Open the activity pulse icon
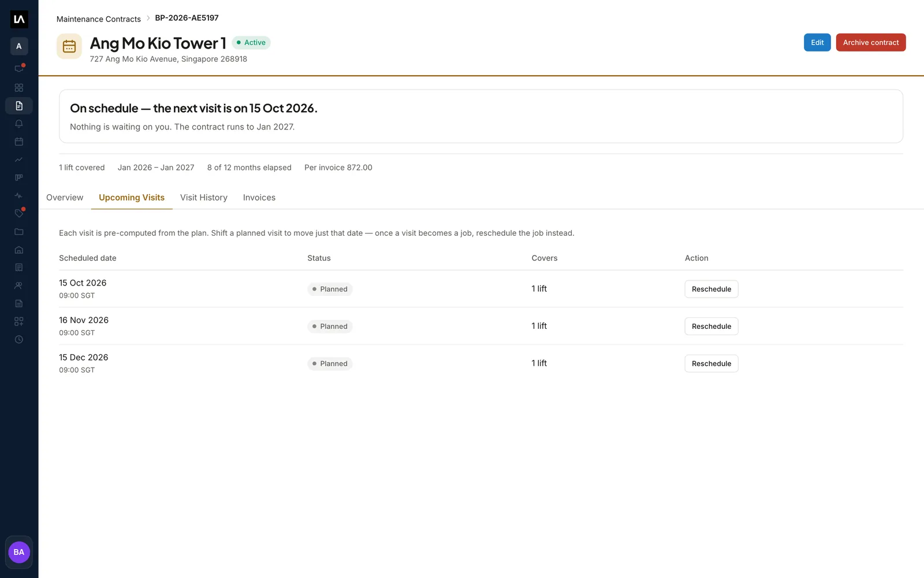 click(19, 195)
